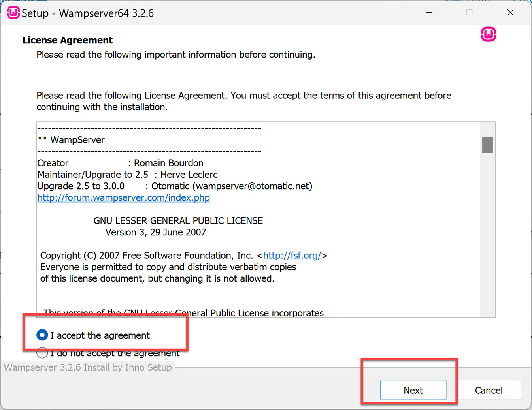Minimize the setup window
Viewport: 532px width, 410px height.
click(429, 12)
